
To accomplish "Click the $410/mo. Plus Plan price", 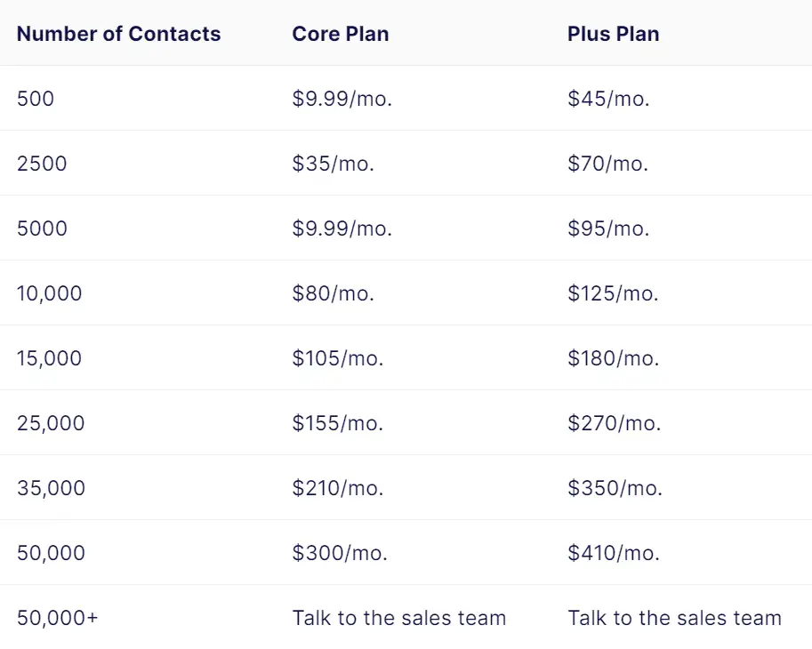I will (x=614, y=553).
